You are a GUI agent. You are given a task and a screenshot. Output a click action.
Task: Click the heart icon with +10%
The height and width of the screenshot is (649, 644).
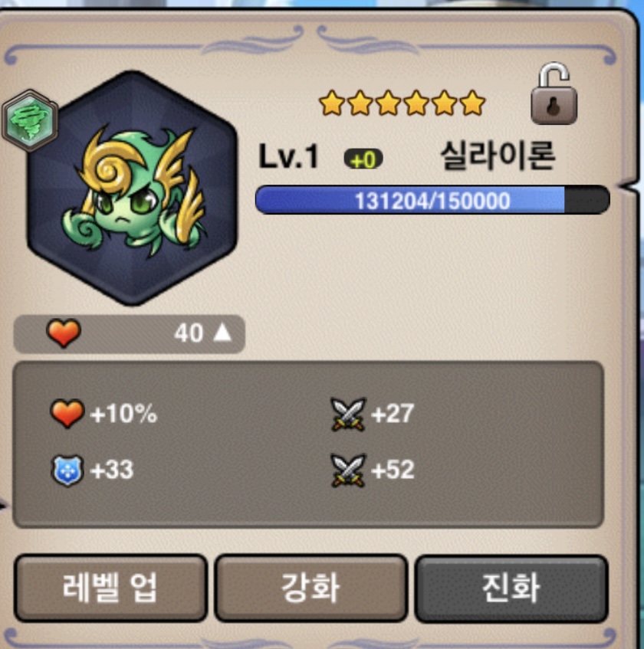tap(67, 413)
